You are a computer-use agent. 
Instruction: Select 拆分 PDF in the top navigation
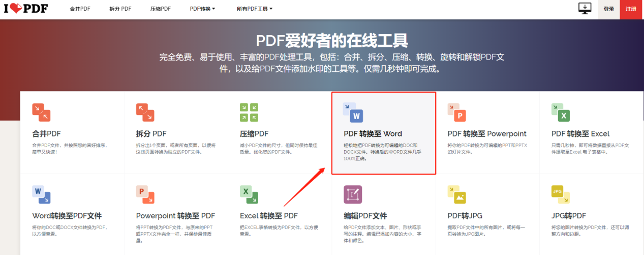pos(120,9)
